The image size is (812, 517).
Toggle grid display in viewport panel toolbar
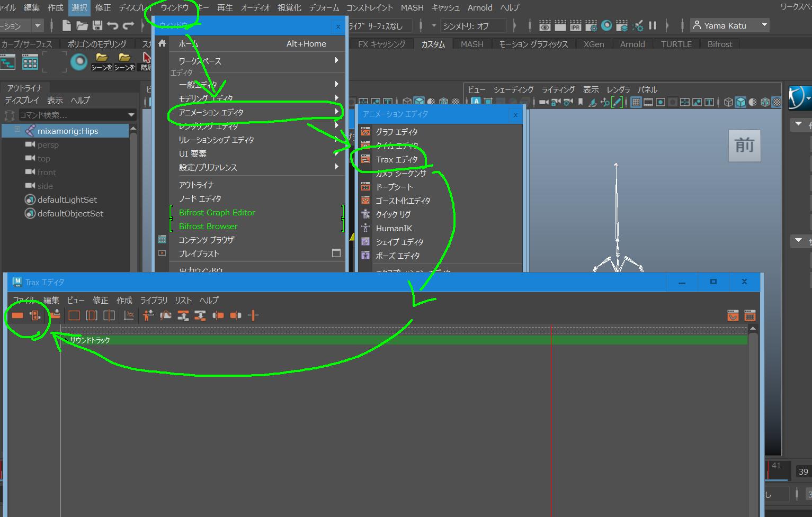coord(636,102)
